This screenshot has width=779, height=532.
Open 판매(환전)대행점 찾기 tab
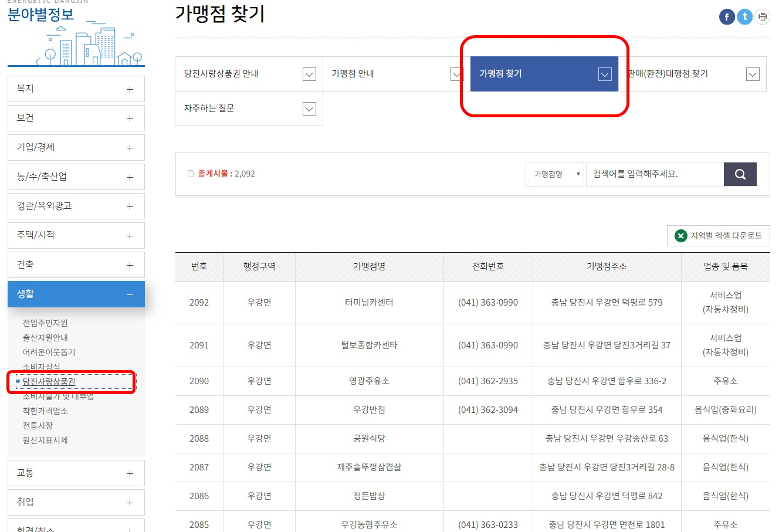tap(692, 74)
